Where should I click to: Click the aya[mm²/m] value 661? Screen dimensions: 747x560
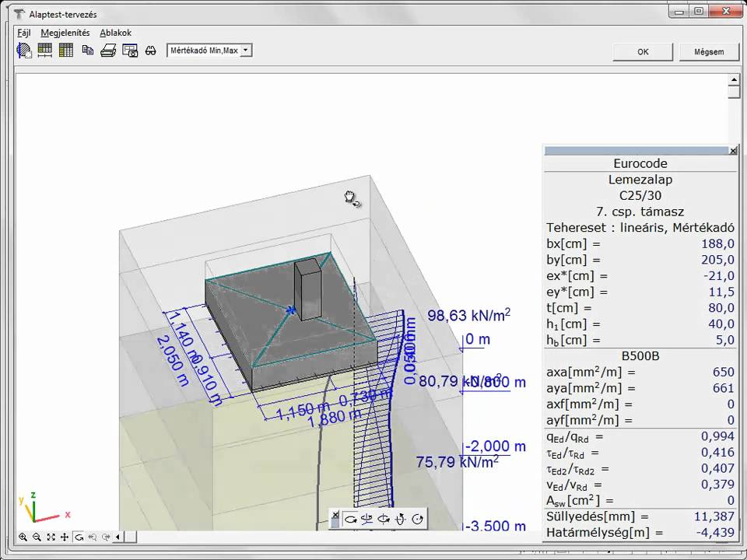coord(723,388)
